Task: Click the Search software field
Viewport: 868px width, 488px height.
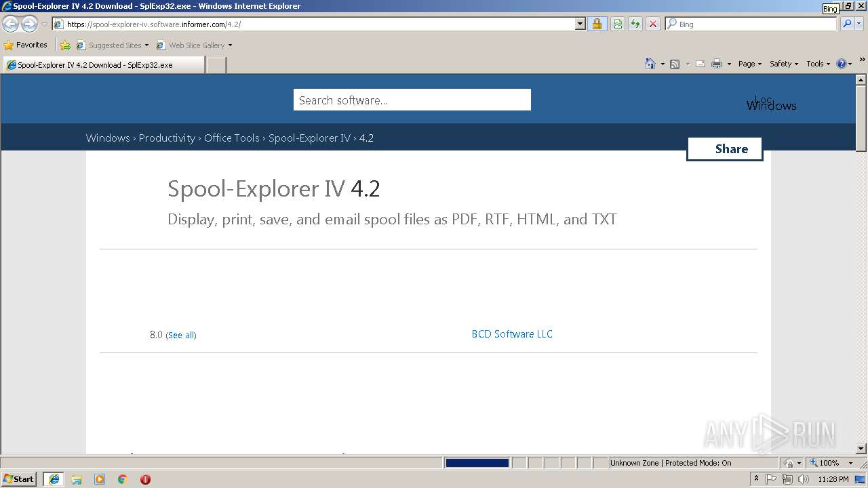Action: click(x=412, y=100)
